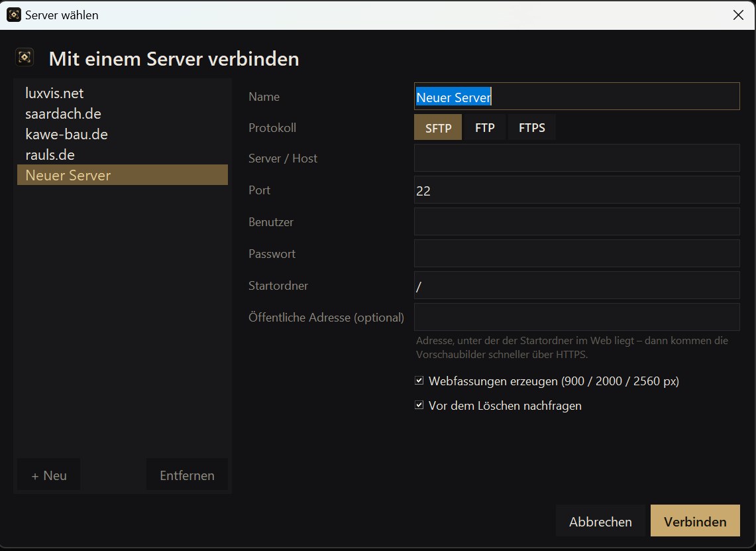Click the logo icon beside the dialog heading

(25, 58)
